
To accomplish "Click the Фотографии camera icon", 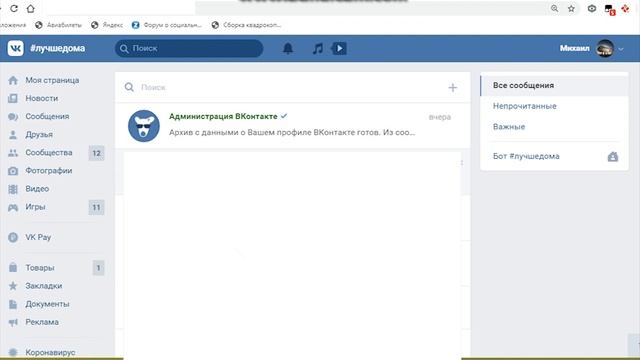I will pos(13,171).
